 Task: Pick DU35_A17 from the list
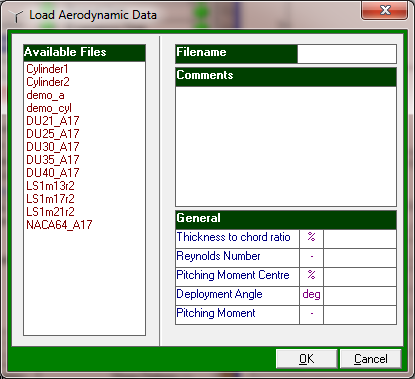tap(53, 160)
